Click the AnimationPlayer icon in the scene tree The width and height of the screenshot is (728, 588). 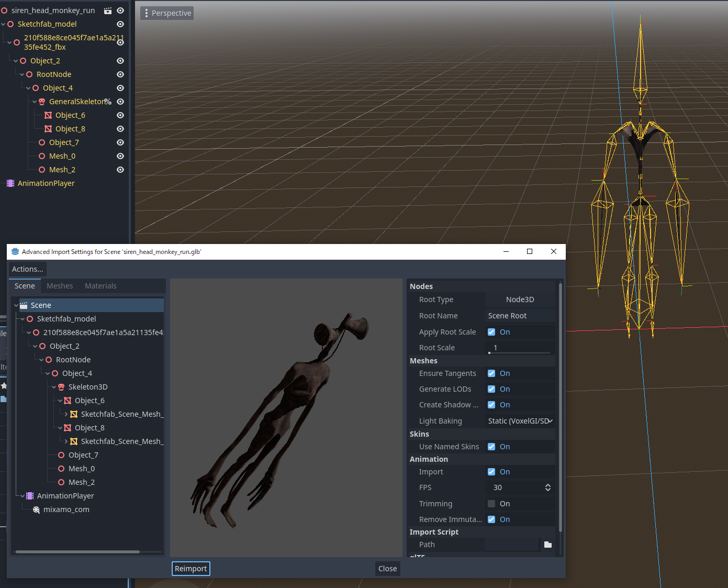10,183
